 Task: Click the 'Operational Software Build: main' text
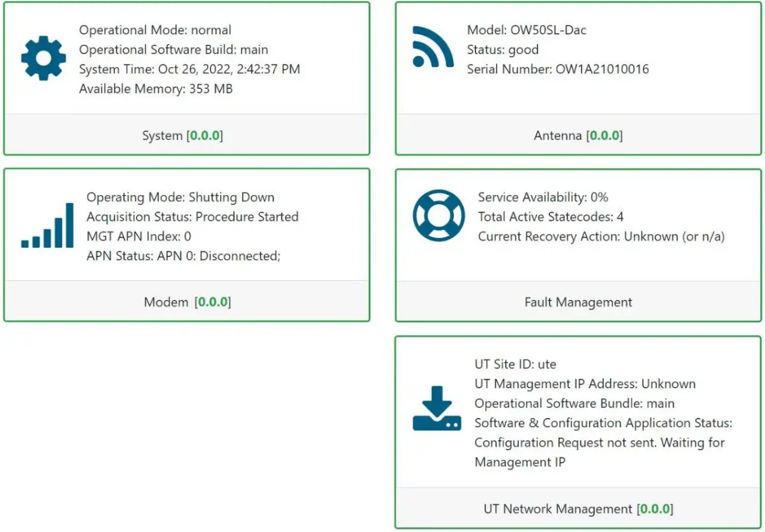tap(173, 49)
